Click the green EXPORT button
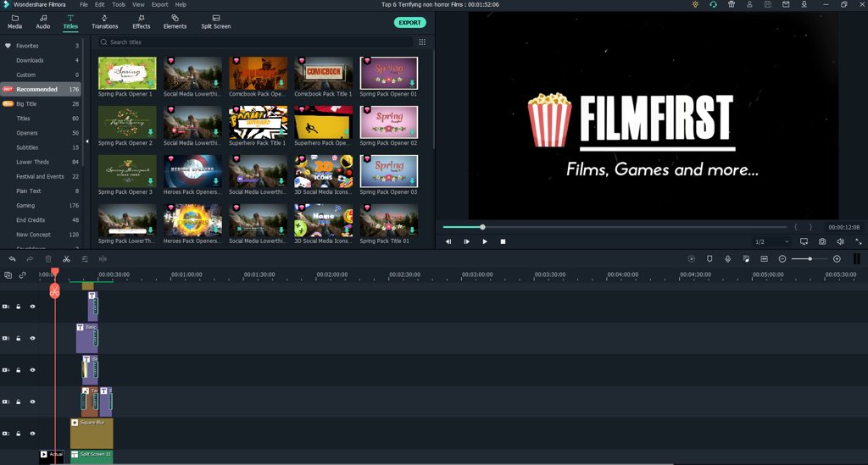This screenshot has height=465, width=868. [409, 23]
